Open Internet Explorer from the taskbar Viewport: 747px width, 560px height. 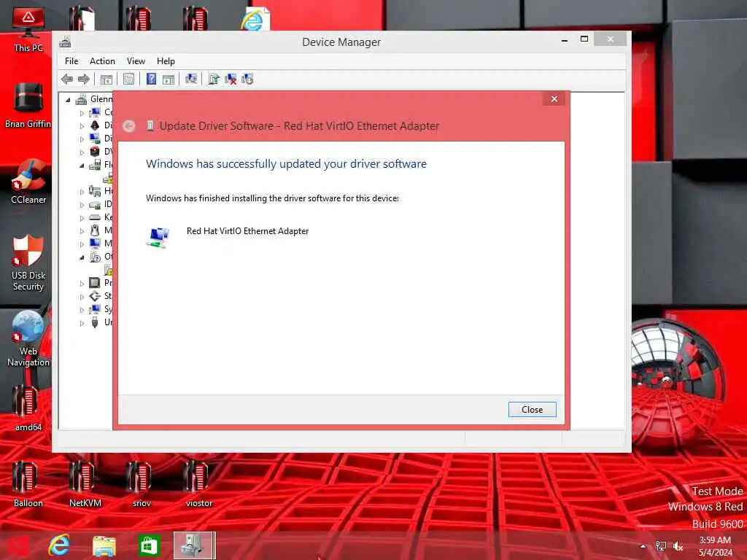(59, 545)
